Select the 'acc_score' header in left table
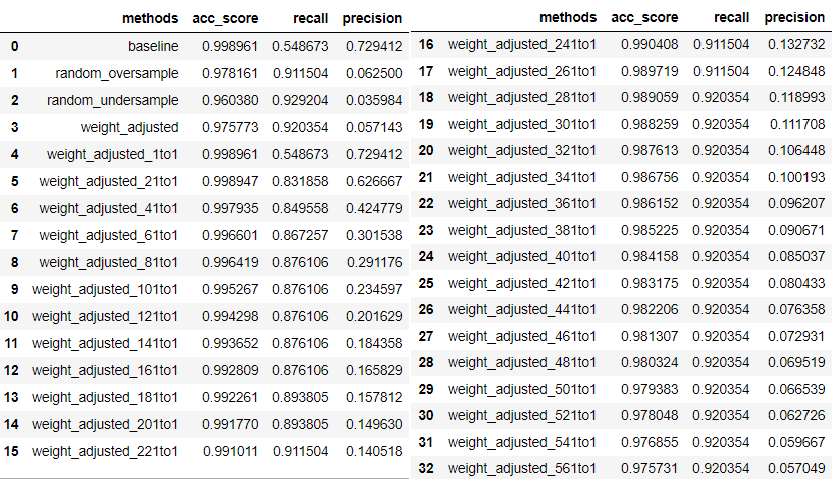The image size is (834, 479). [x=225, y=19]
